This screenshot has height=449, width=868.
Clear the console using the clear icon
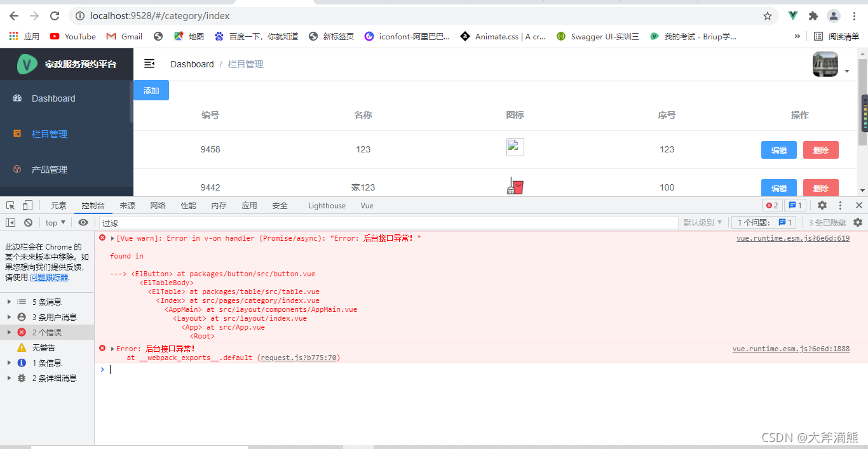click(x=28, y=222)
